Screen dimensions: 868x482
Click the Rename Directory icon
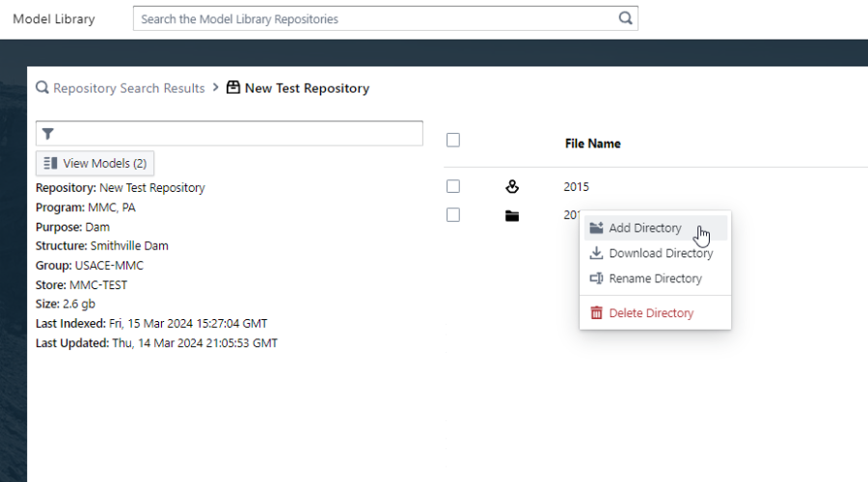pos(596,279)
